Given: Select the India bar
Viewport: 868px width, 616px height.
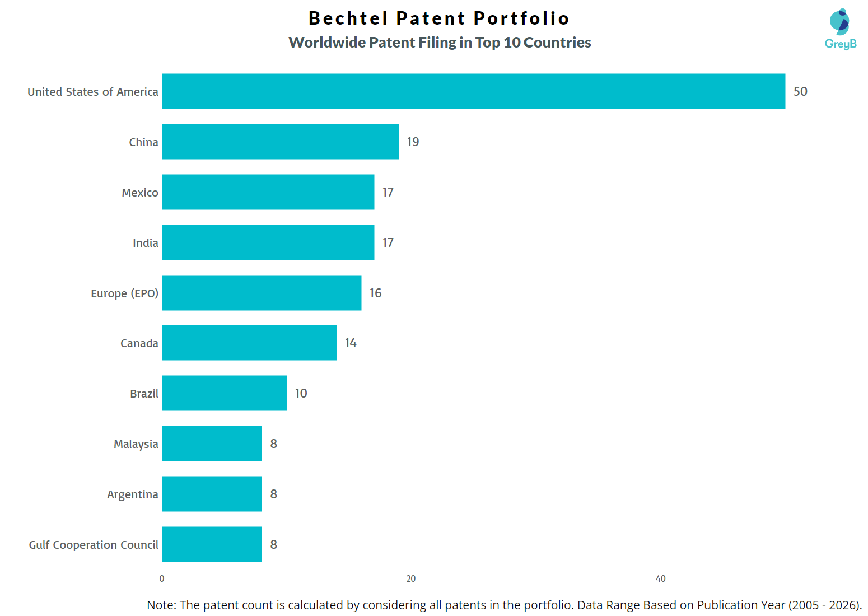Looking at the screenshot, I should click(x=268, y=242).
